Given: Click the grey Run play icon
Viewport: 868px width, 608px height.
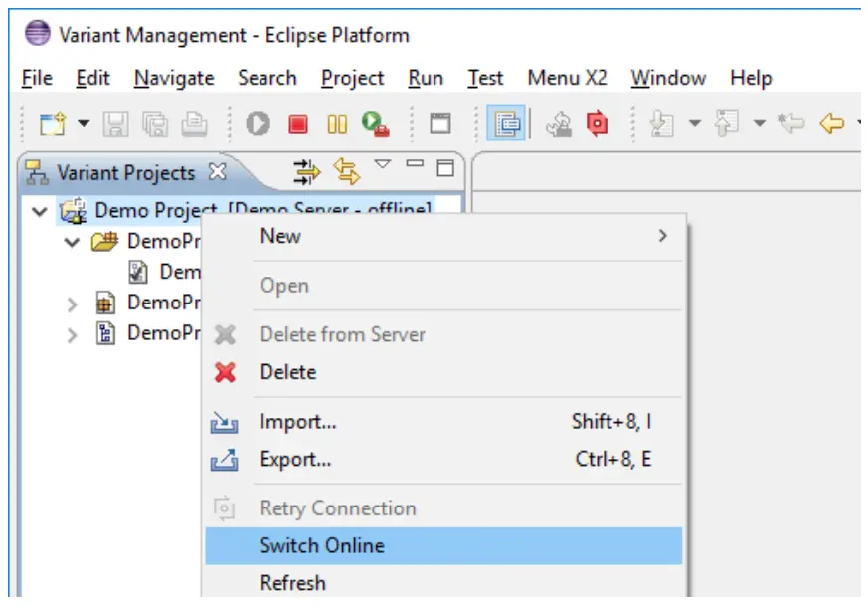Looking at the screenshot, I should tap(258, 123).
